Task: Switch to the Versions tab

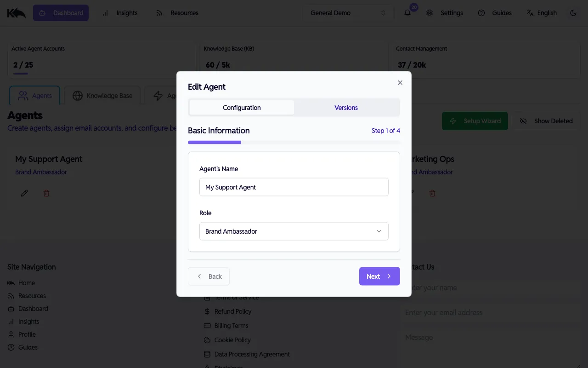Action: click(x=346, y=107)
